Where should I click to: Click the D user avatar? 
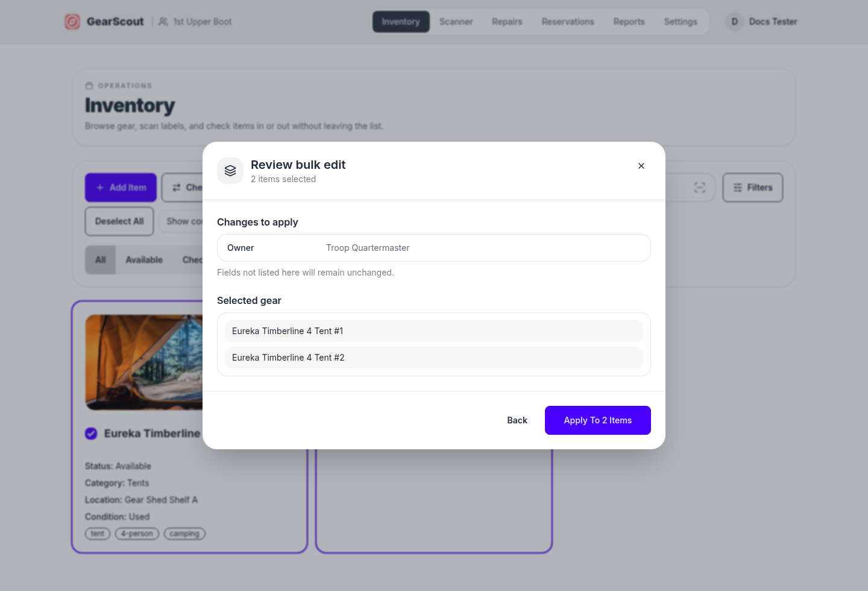coord(734,22)
